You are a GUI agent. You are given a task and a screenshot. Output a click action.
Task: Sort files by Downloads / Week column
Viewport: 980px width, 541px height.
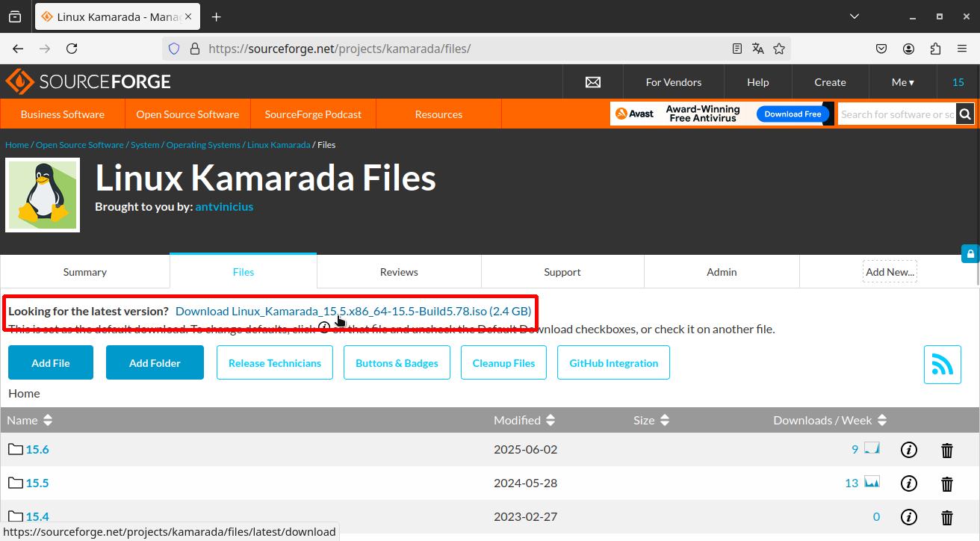click(x=830, y=420)
